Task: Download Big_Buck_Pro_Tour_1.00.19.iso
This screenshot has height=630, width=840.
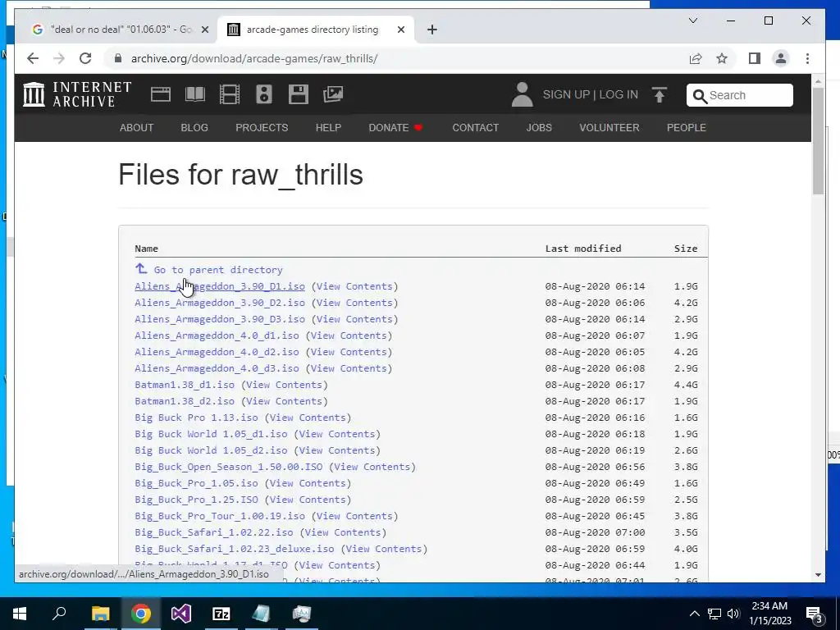Action: click(x=220, y=516)
